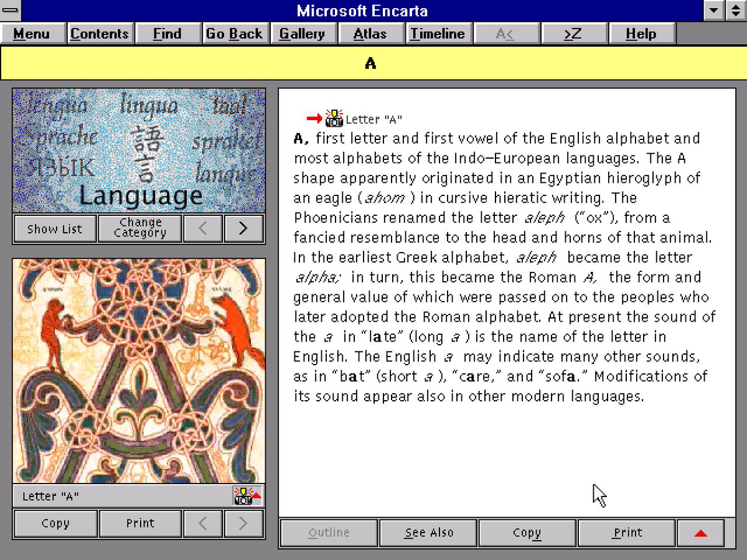Minimize the Microsoft Encarta window
Screen dimensions: 747x560
tap(715, 11)
